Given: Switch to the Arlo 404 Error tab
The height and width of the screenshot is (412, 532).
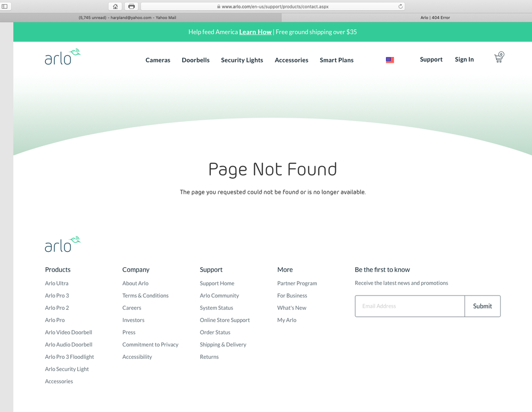Looking at the screenshot, I should pyautogui.click(x=406, y=18).
